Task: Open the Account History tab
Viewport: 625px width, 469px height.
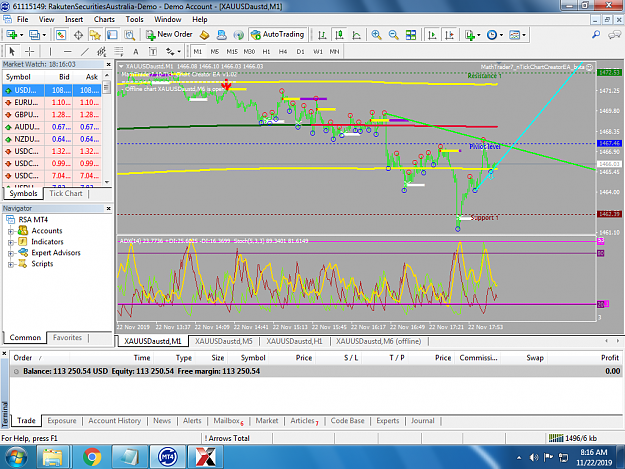Action: [x=114, y=420]
